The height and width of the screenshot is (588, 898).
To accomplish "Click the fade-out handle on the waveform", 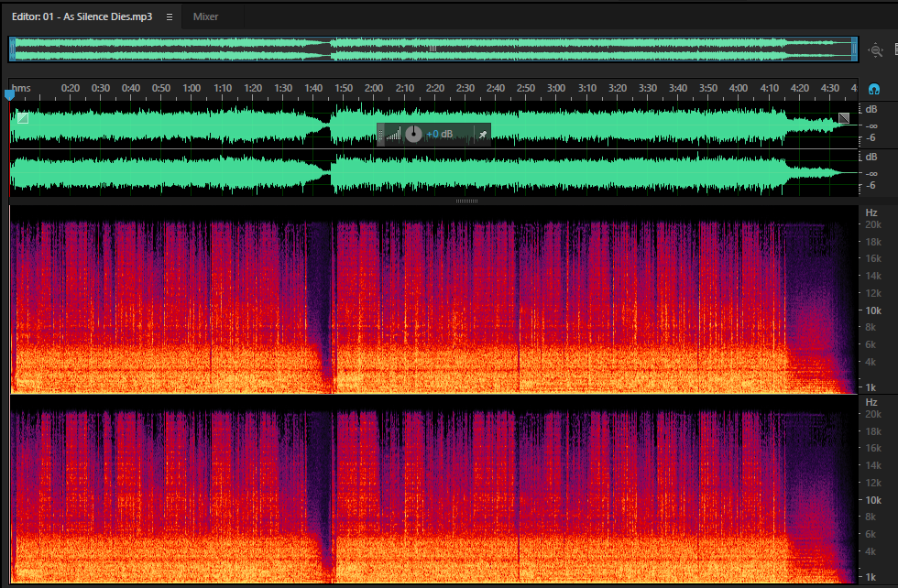I will coord(844,118).
